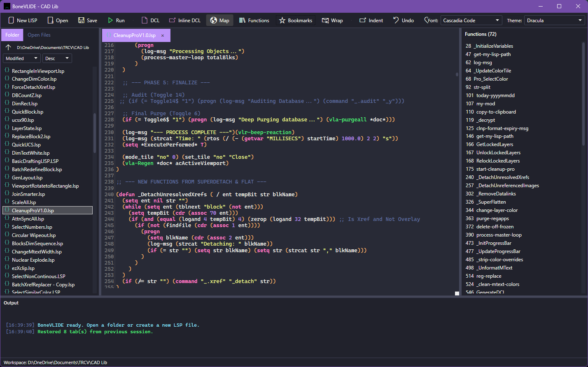Create a New LISP file
Screen dimensions: 588x367
(x=23, y=20)
